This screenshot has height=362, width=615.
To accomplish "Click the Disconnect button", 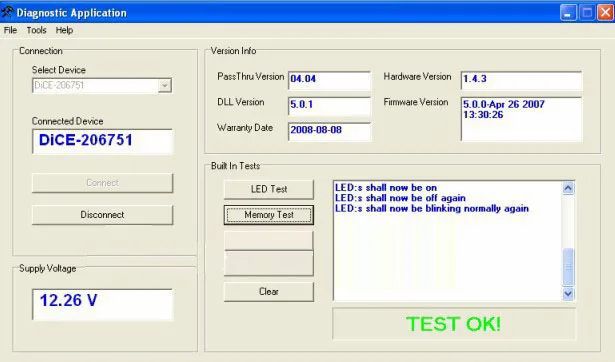I will [x=102, y=215].
